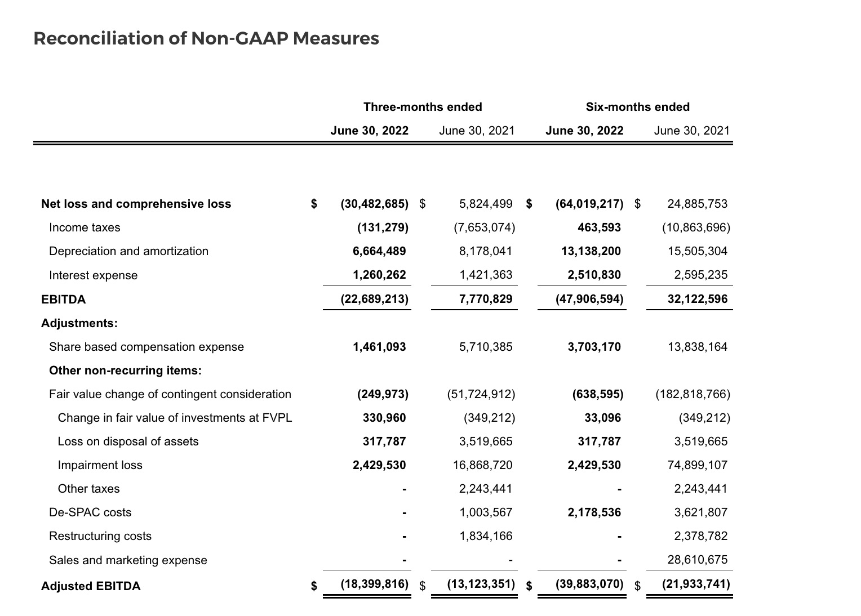Screen dimensions: 861x616
Task: Click the 'Reconciliation of Non-GAAP Measures' heading
Action: click(x=206, y=38)
